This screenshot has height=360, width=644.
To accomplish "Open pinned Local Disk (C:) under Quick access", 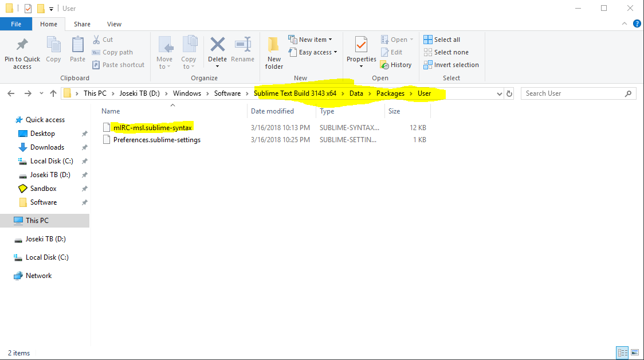I will [x=52, y=161].
